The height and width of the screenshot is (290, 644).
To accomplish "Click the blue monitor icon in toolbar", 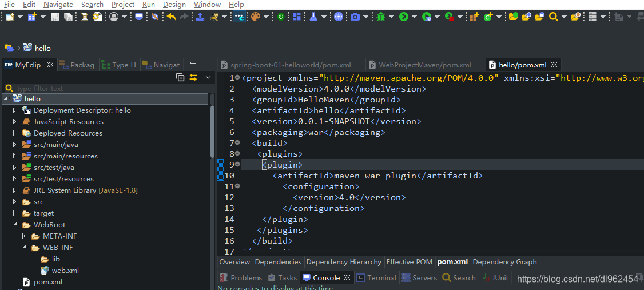I will tap(139, 17).
